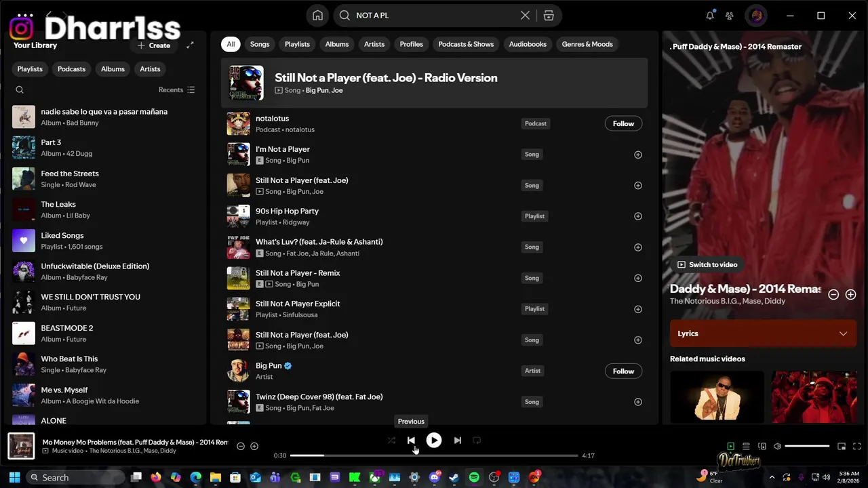Enter full screen mode
Viewport: 868px width, 488px height.
(857, 446)
